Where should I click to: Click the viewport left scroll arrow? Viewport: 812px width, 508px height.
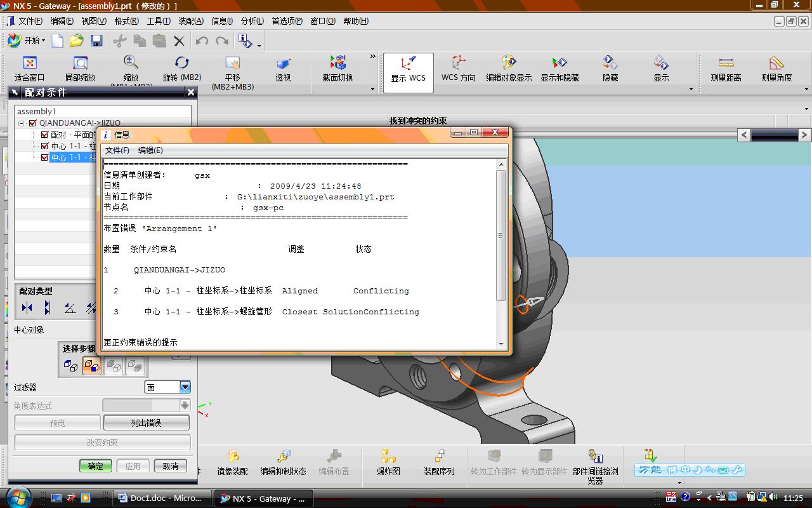(x=744, y=135)
